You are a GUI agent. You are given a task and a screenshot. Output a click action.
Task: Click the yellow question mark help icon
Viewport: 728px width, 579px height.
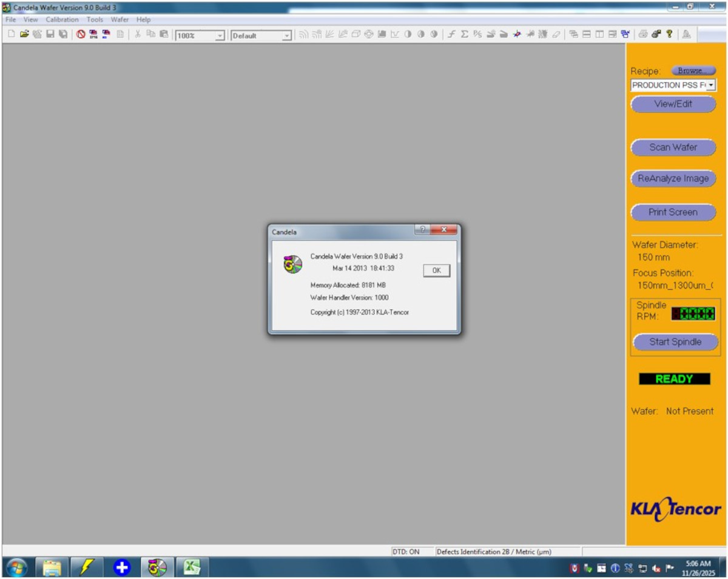[x=669, y=35]
